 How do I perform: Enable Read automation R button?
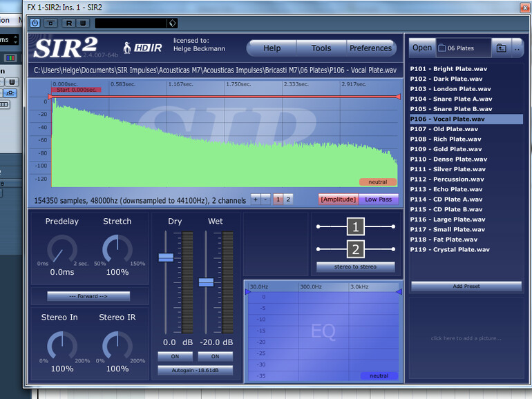(68, 23)
